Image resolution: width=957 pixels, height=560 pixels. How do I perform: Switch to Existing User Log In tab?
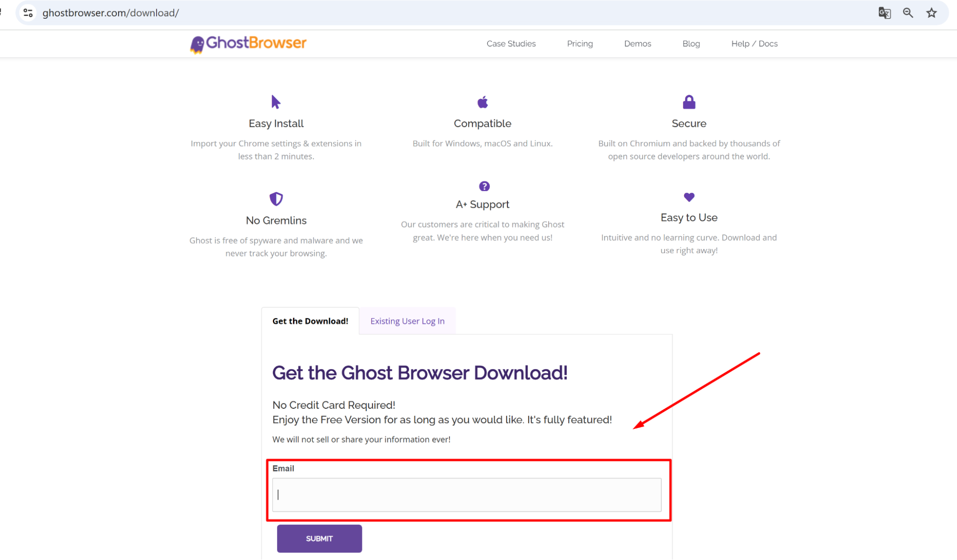[x=407, y=321]
